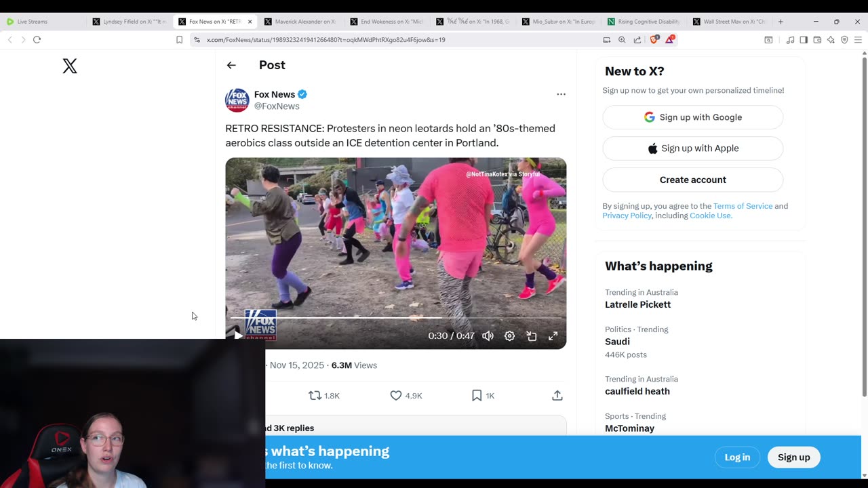
Task: Open the Latrelle Pickett trending topic
Action: click(x=638, y=304)
